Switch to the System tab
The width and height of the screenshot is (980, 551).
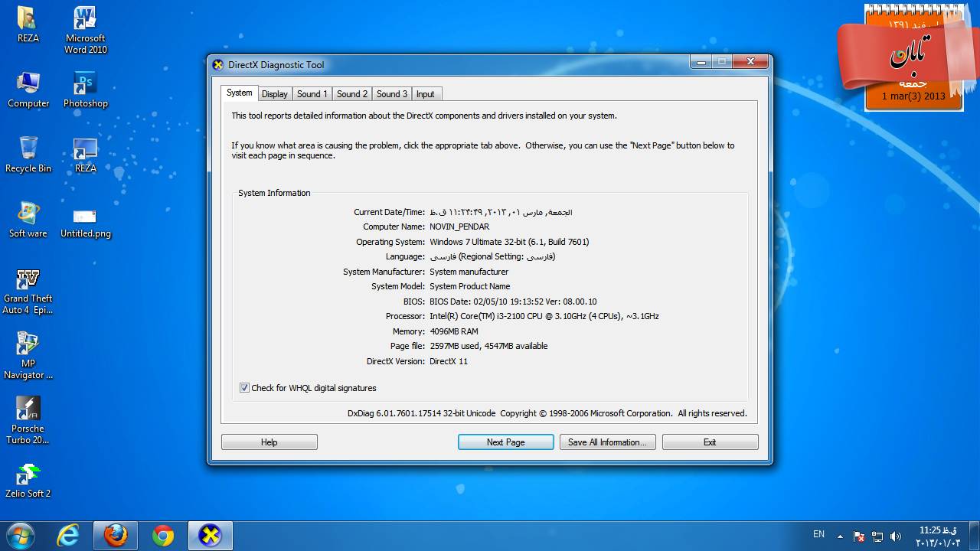tap(239, 93)
